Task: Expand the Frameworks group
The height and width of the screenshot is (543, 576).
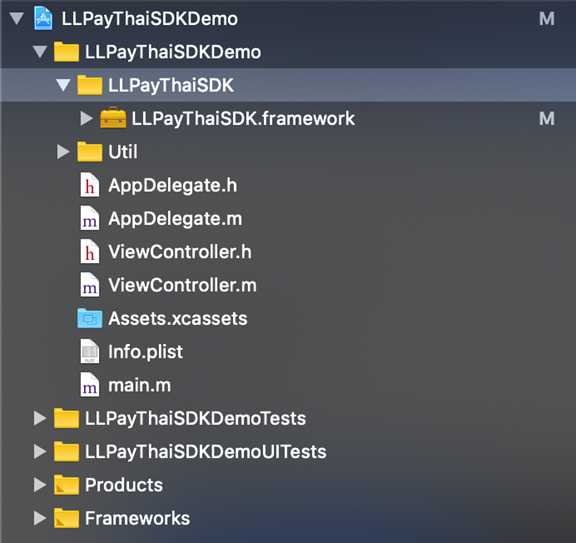Action: [x=40, y=518]
